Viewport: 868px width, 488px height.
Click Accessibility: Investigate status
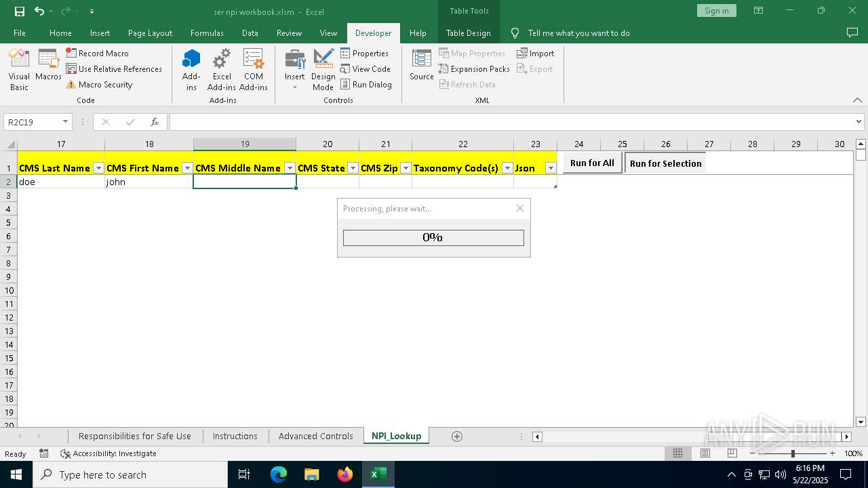[x=108, y=453]
